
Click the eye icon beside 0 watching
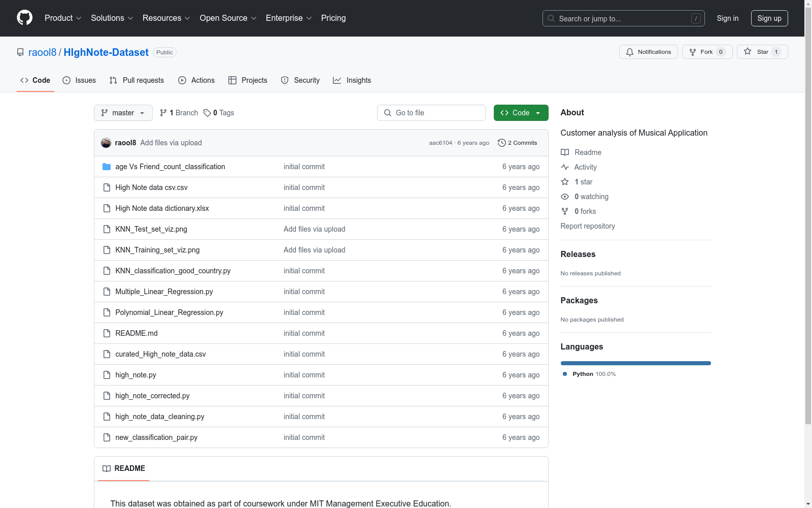tap(565, 197)
